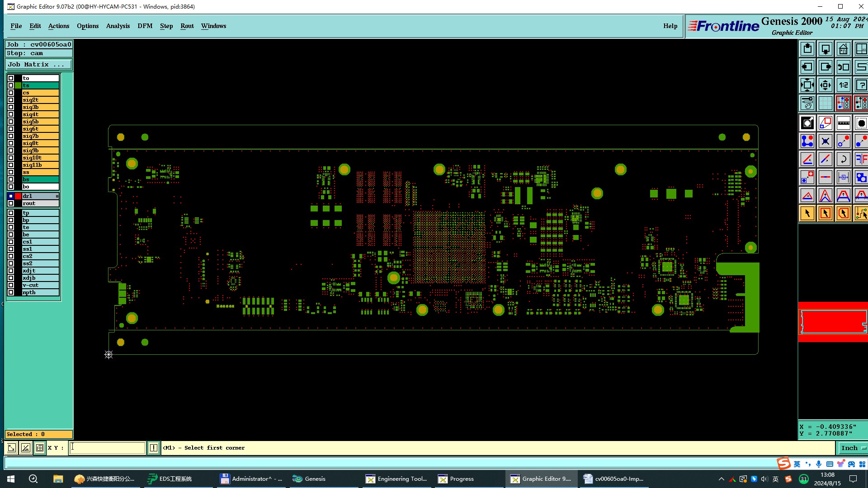Select the rectangle selection arrow tool
Image resolution: width=868 pixels, height=488 pixels.
tap(825, 213)
